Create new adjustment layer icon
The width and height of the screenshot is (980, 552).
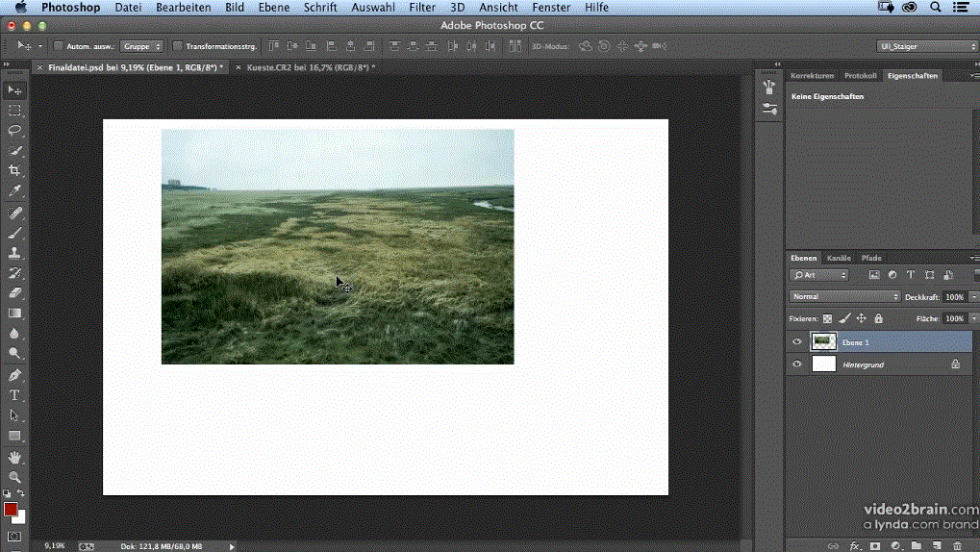(x=895, y=545)
